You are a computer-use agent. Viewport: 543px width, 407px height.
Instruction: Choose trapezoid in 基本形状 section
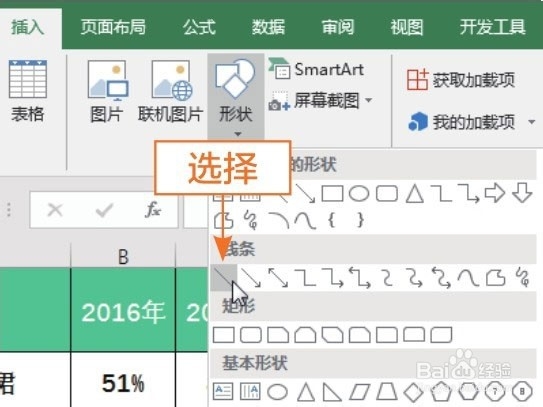(x=387, y=391)
